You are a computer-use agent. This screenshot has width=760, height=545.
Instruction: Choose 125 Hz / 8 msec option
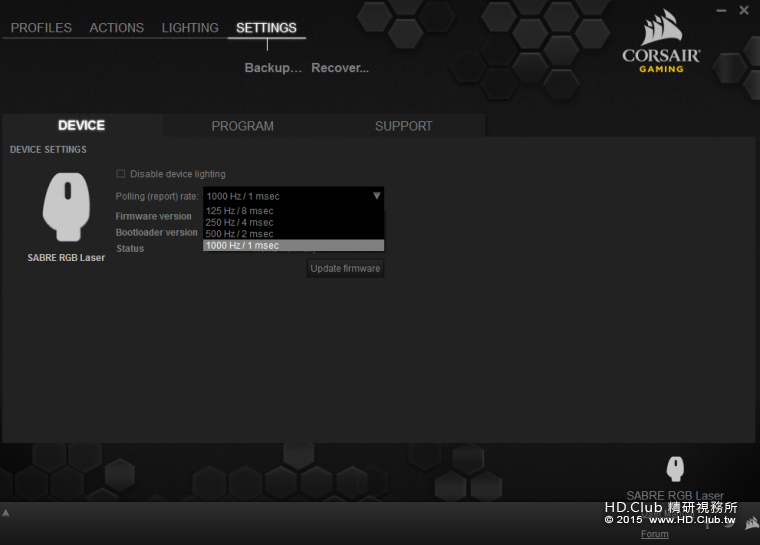coord(293,211)
